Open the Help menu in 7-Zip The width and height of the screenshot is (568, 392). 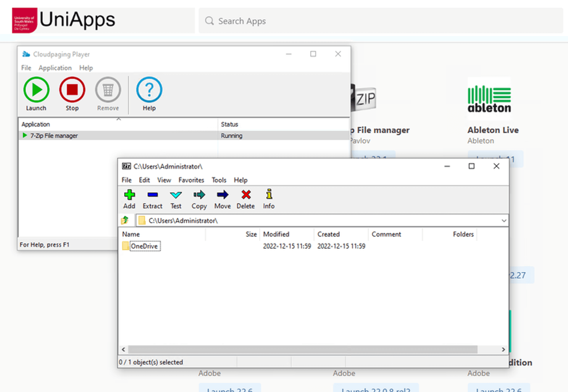pos(241,180)
